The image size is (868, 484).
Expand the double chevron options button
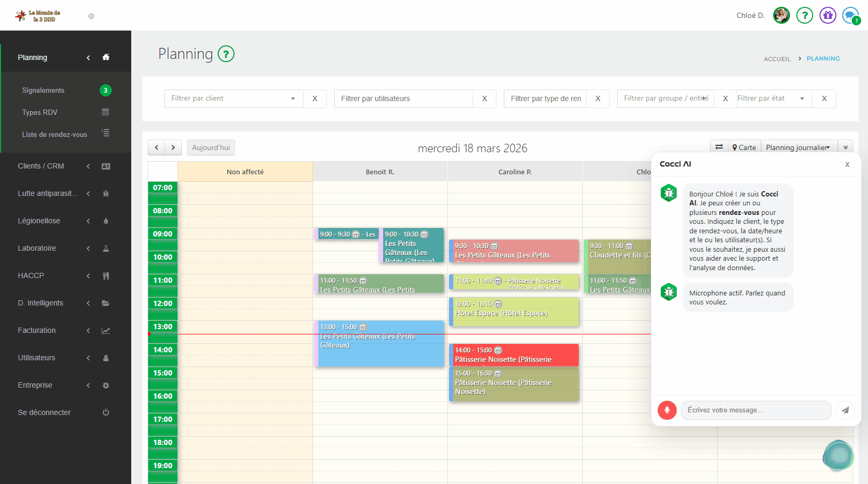845,147
